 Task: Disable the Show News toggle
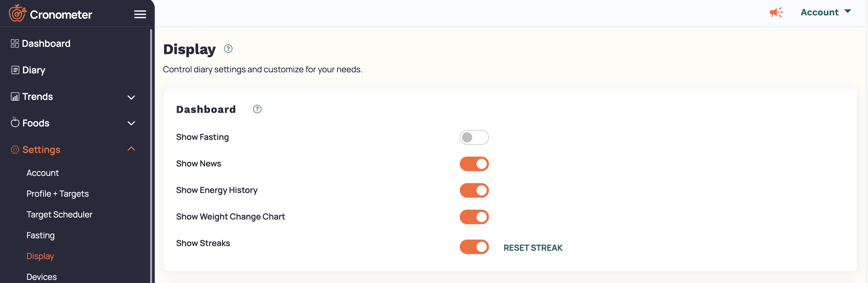coord(474,164)
